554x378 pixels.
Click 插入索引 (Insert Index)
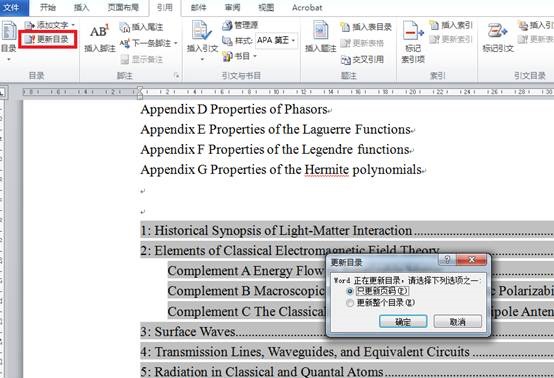(x=451, y=25)
